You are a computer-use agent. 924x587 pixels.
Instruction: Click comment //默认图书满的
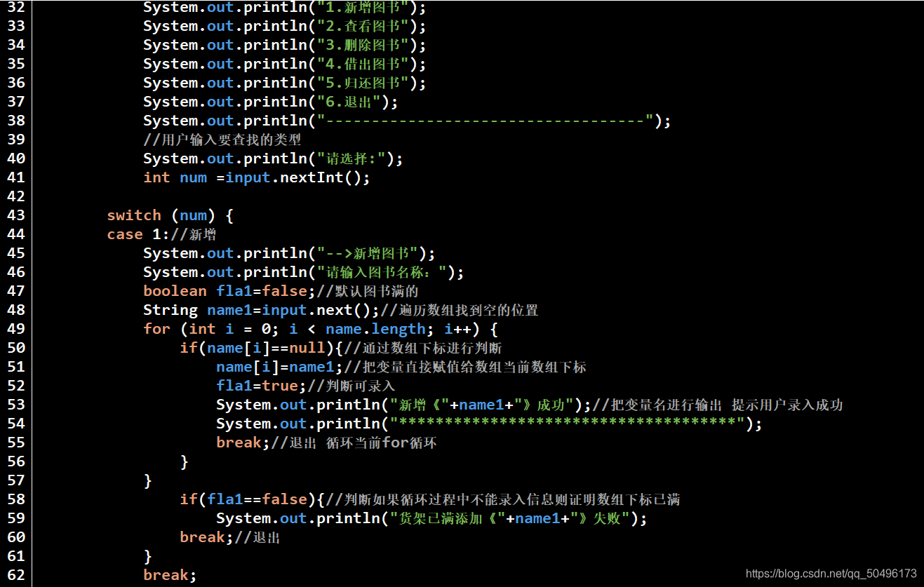click(368, 291)
